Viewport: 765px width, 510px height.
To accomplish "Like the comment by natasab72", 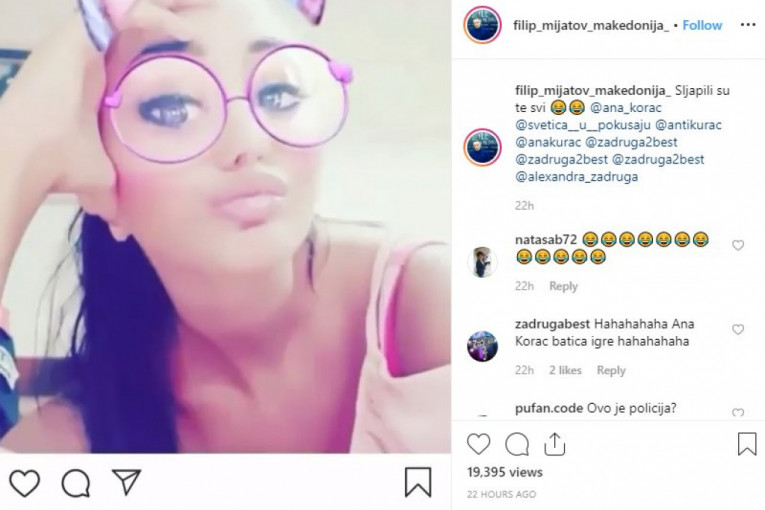I will [x=738, y=245].
